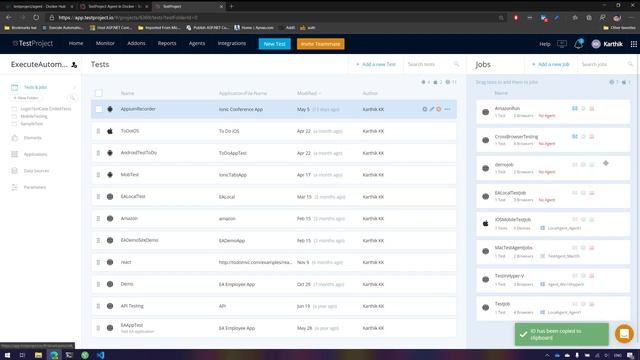Open the Karthik user profile menu
The image size is (640, 360).
(x=607, y=44)
